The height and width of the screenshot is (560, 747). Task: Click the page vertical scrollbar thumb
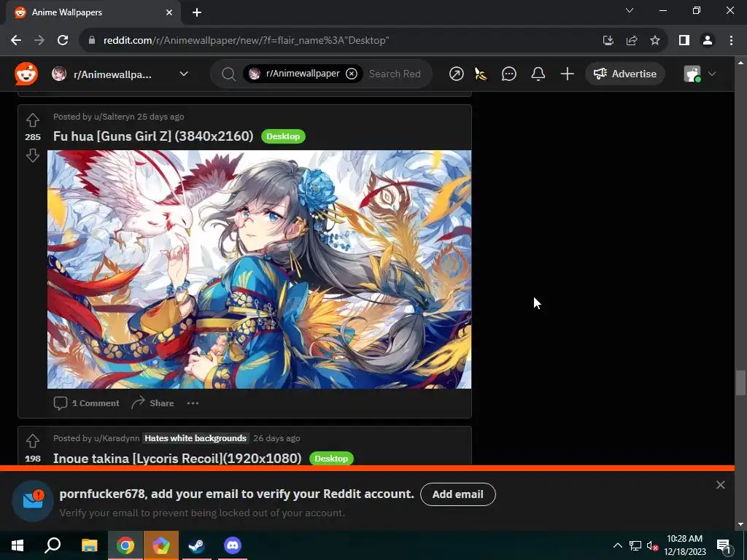[x=740, y=382]
